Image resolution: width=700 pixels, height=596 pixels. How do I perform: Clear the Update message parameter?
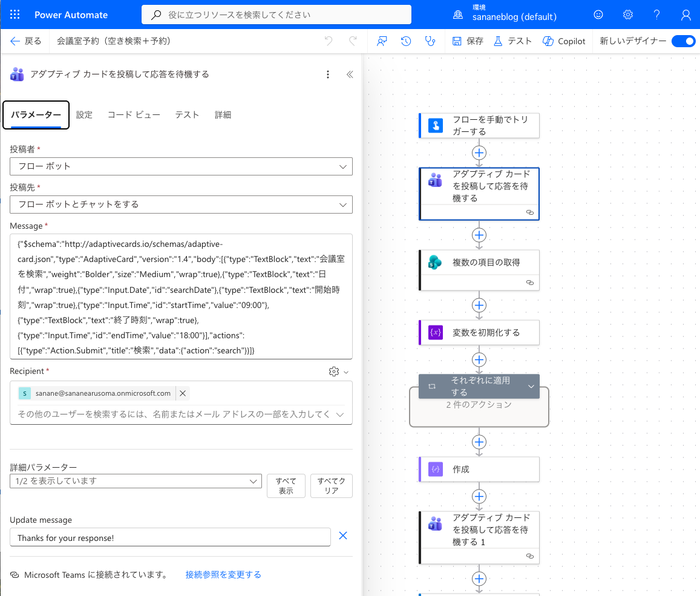tap(343, 535)
